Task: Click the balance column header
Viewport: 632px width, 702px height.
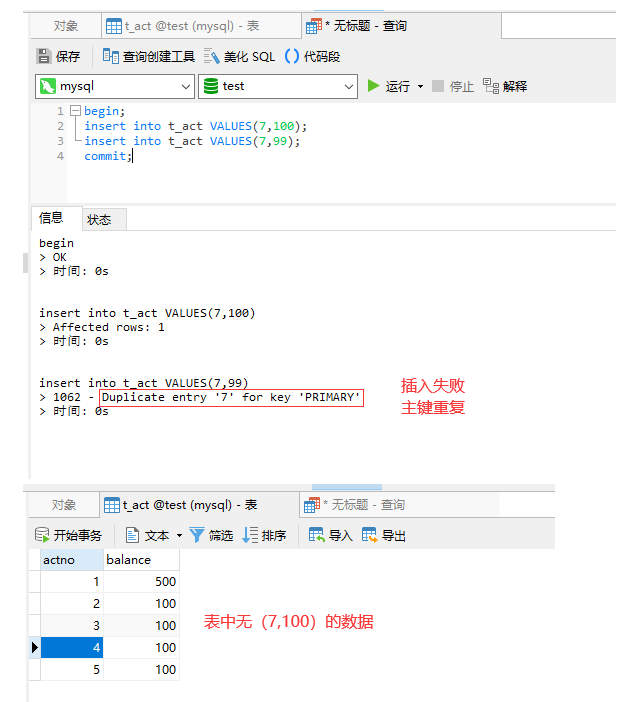Action: click(141, 560)
